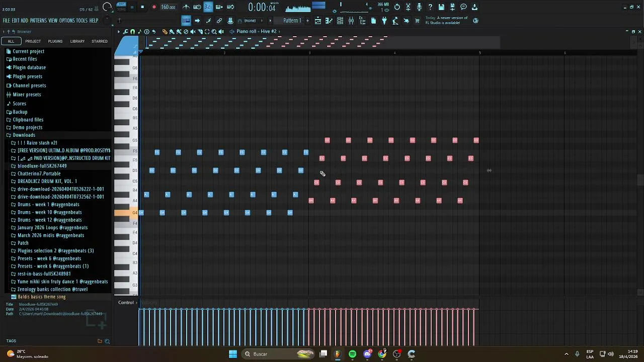The width and height of the screenshot is (644, 362).
Task: Toggle piano roll snap magnet
Action: [x=132, y=32]
